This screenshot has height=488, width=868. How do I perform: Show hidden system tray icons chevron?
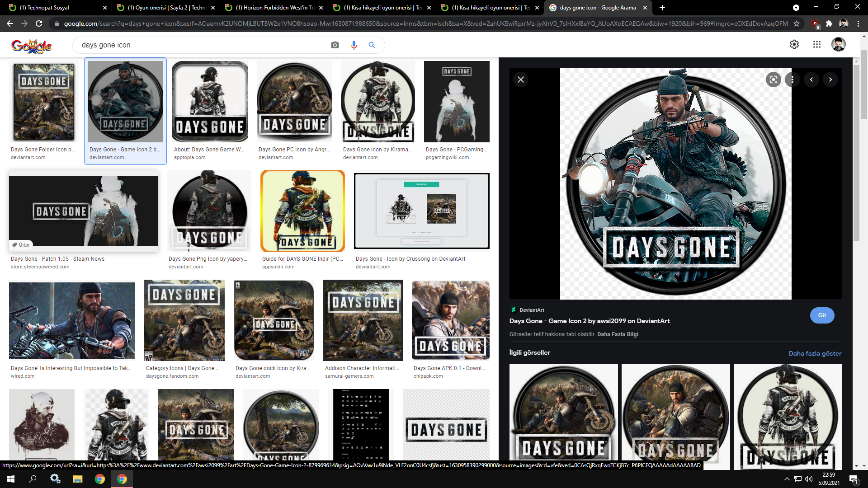pos(787,479)
